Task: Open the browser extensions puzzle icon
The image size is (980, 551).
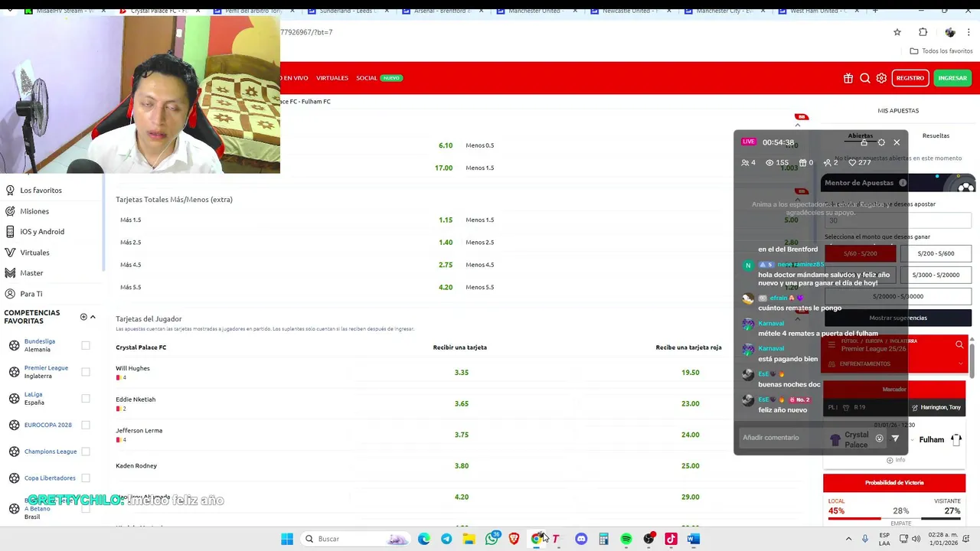Action: [923, 32]
